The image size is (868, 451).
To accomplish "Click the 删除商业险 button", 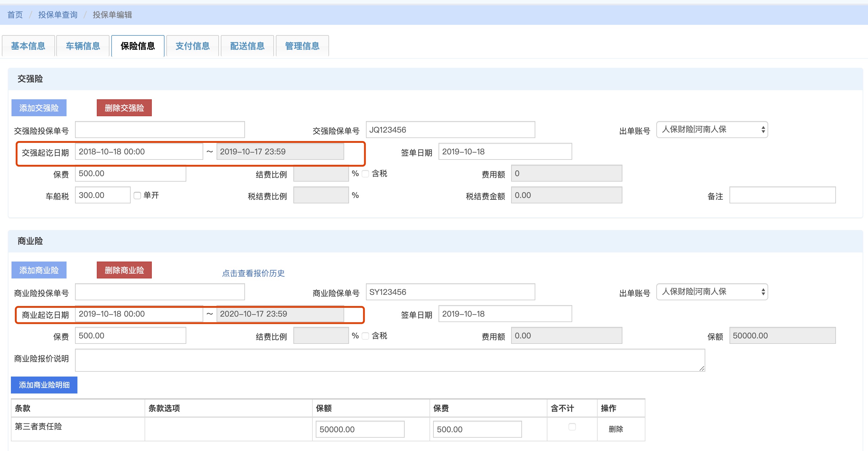I will 124,270.
